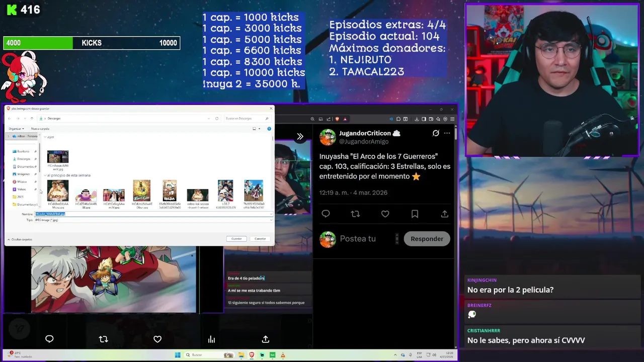Click the browser zoom magnifier icon

tap(312, 119)
